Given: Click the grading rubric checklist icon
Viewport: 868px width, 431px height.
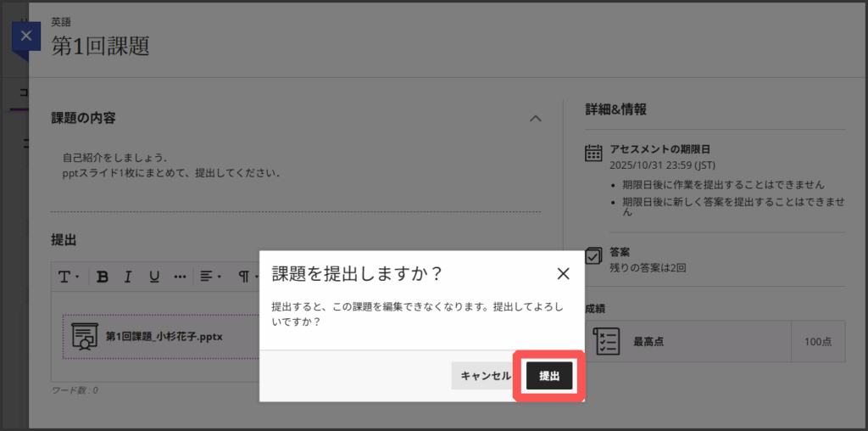Looking at the screenshot, I should (x=606, y=341).
